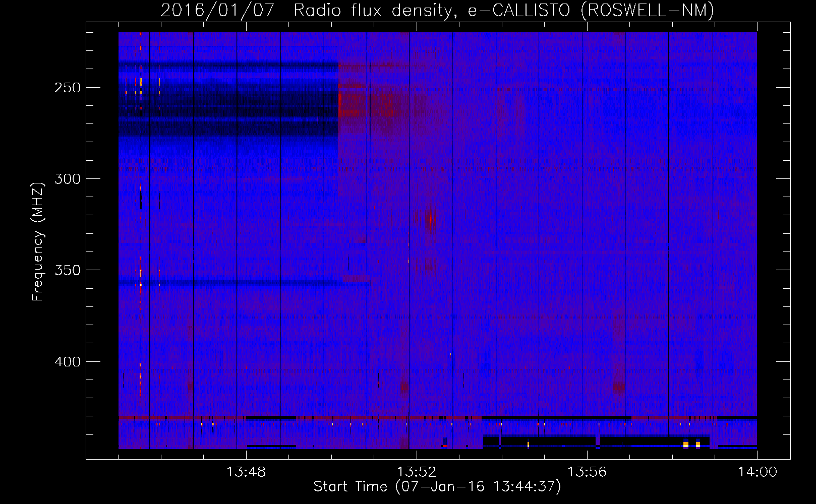The image size is (816, 504).
Task: Click the 13:48 time tick label
Action: pyautogui.click(x=246, y=472)
